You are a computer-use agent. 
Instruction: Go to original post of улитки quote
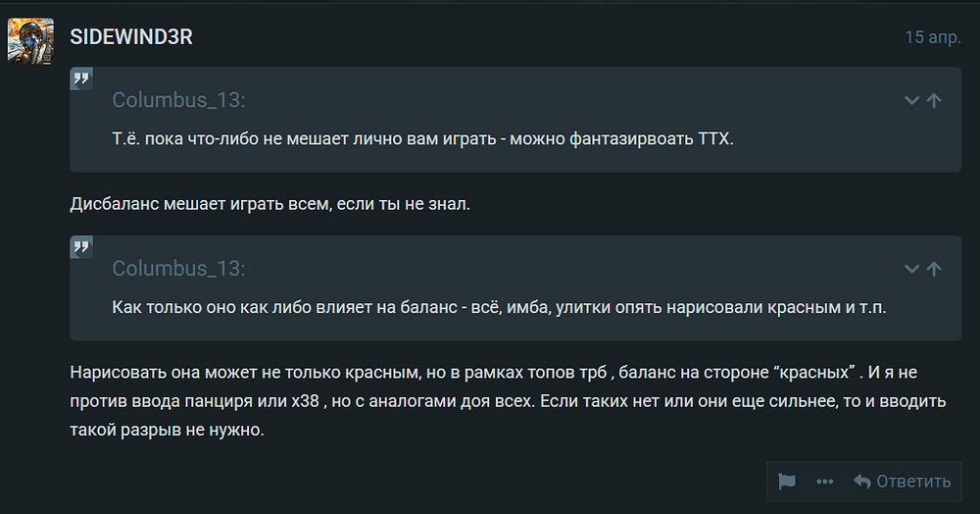click(x=934, y=269)
